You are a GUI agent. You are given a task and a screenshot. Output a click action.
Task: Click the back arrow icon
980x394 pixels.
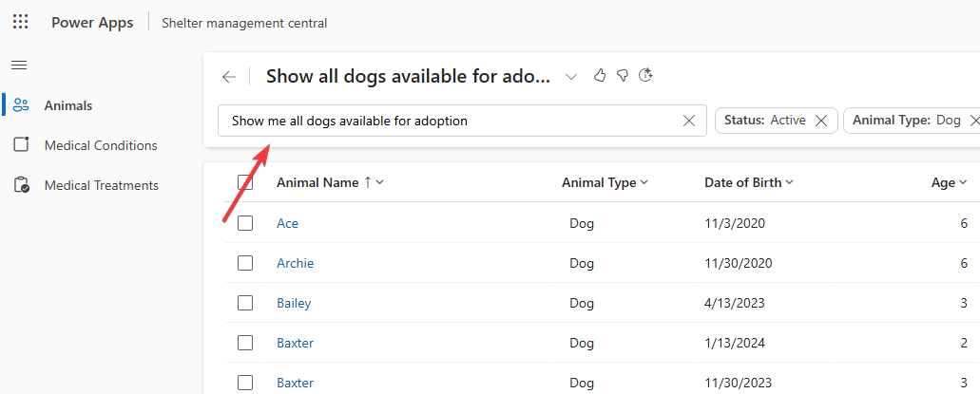pos(228,77)
